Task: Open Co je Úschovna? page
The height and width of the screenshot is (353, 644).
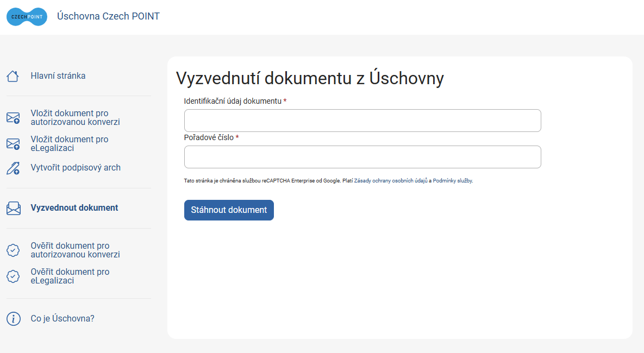Action: pyautogui.click(x=62, y=319)
